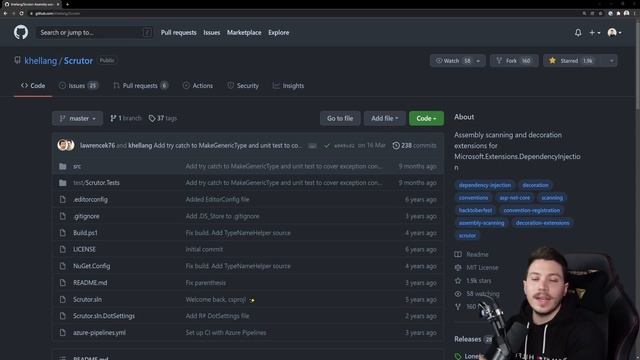Switch to the Insights tab
This screenshot has height=360, width=640.
288,86
